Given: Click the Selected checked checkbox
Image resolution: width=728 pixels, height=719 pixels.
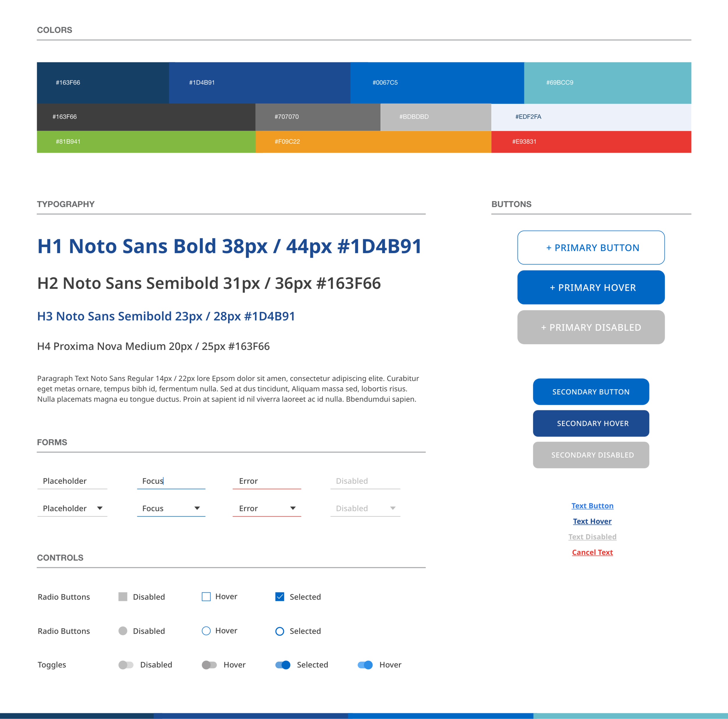Looking at the screenshot, I should [x=280, y=596].
